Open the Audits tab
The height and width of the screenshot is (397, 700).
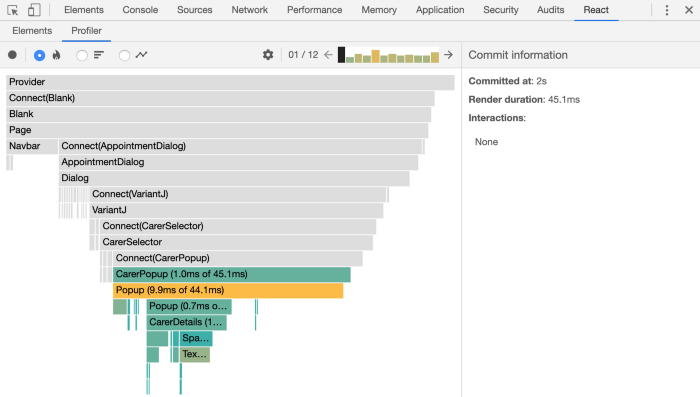point(550,10)
